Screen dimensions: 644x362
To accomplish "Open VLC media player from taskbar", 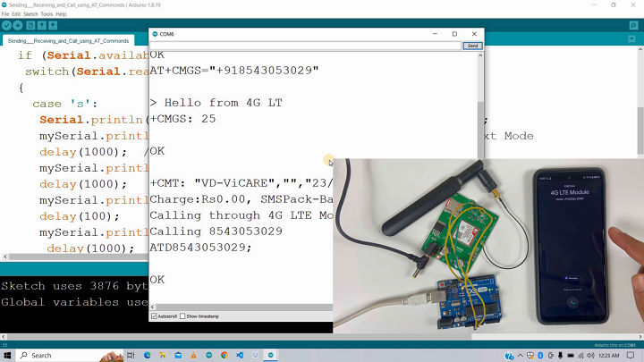I will pos(193,355).
